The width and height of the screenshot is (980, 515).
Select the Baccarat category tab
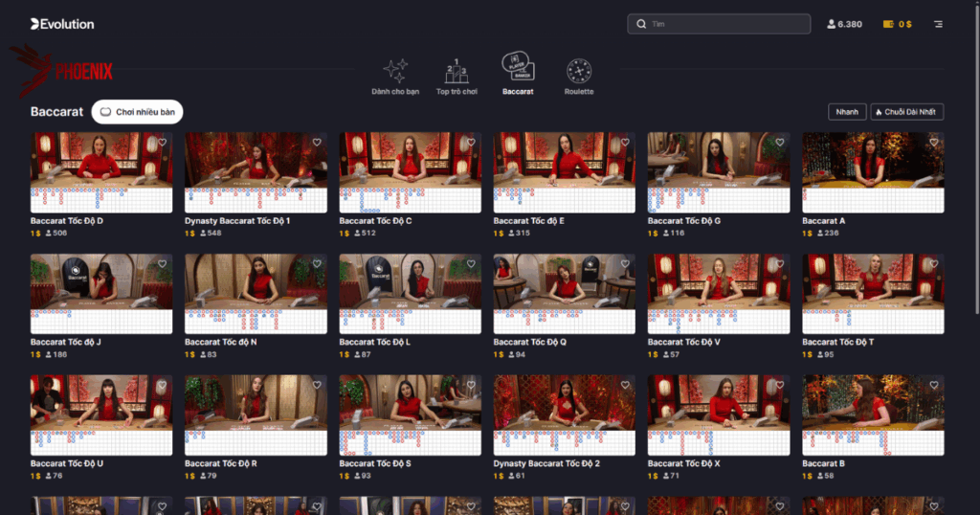pyautogui.click(x=518, y=74)
